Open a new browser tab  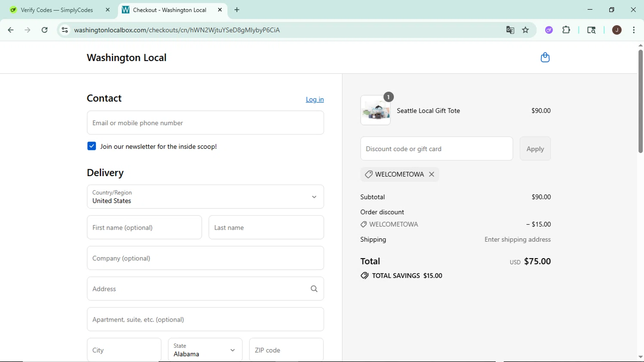pyautogui.click(x=237, y=10)
